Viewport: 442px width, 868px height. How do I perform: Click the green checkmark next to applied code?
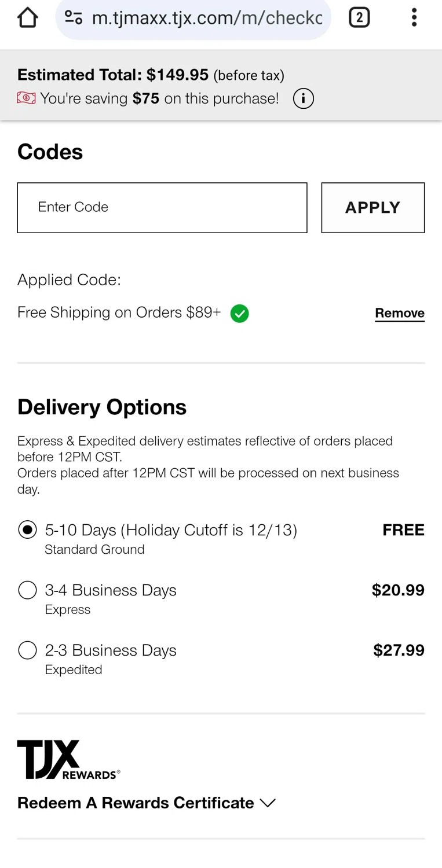[239, 313]
